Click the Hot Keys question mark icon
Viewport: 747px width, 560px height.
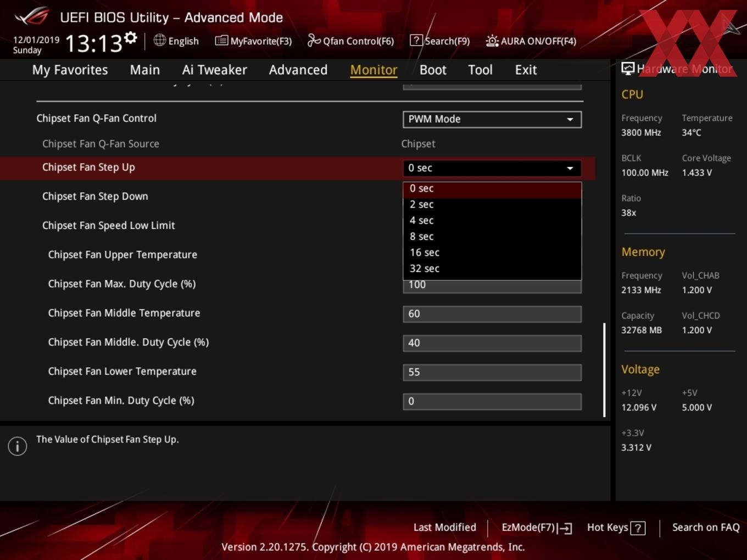pos(638,528)
